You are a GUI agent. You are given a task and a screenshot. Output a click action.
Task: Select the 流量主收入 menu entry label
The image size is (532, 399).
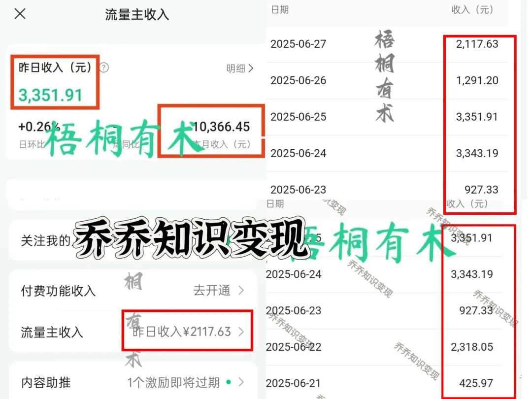pos(52,332)
